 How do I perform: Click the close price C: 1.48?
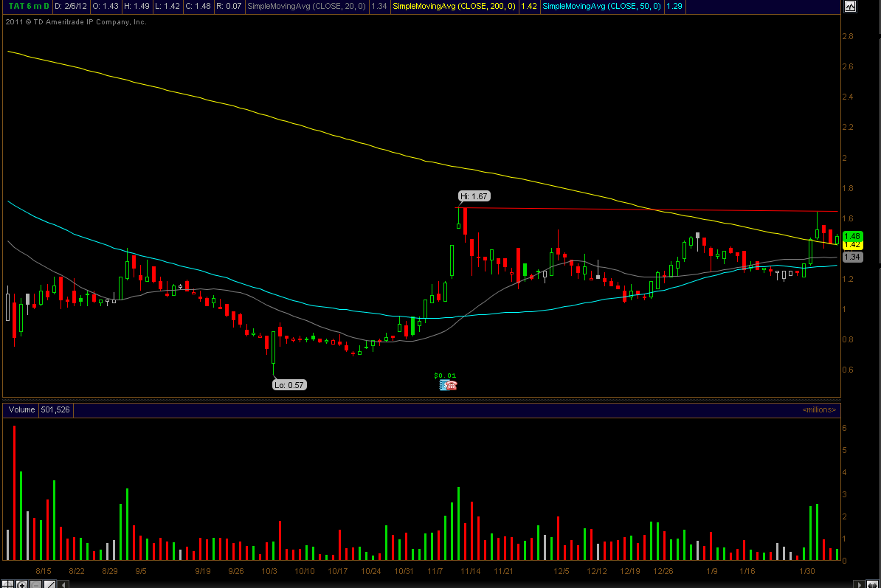(198, 6)
